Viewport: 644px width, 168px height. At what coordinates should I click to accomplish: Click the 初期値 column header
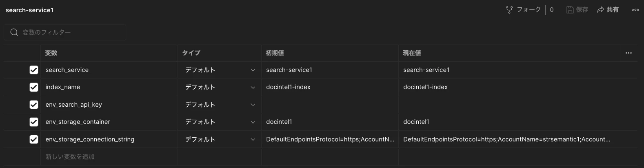pyautogui.click(x=275, y=53)
